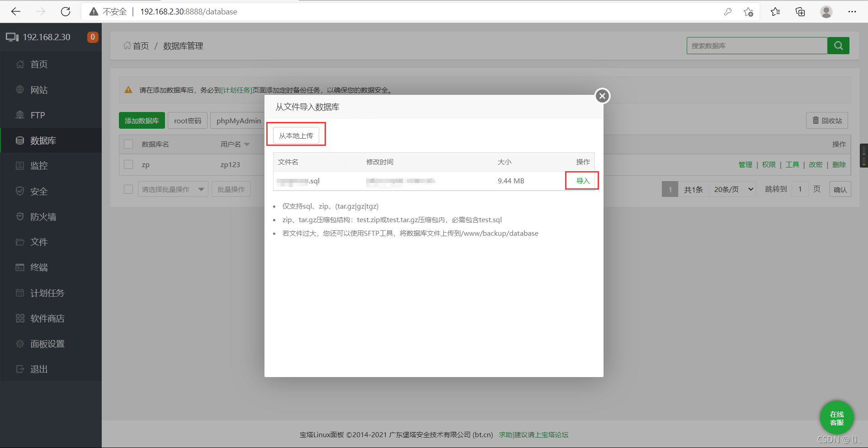Click the 搜索数据库 search field

click(757, 46)
